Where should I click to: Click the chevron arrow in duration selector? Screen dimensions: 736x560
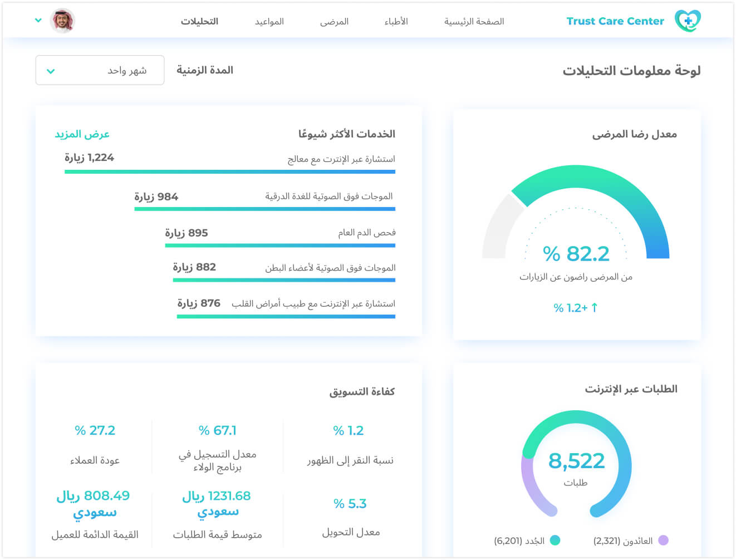[51, 71]
